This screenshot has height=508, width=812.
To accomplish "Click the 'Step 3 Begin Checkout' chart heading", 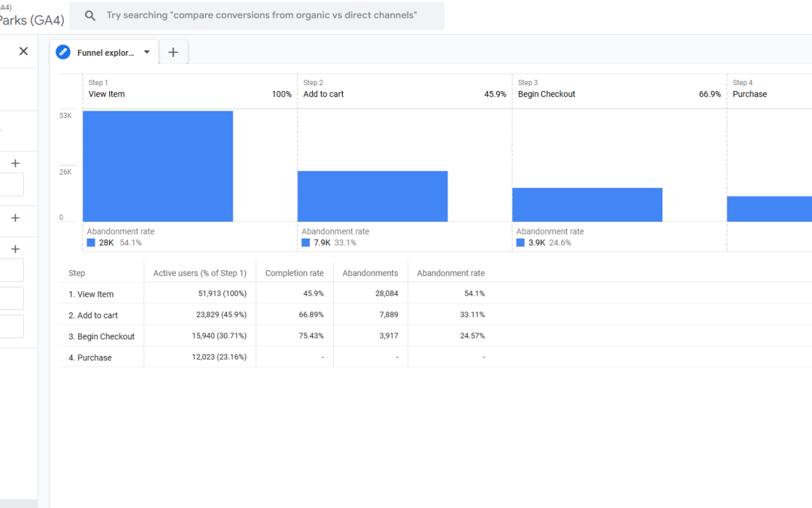I will (547, 89).
